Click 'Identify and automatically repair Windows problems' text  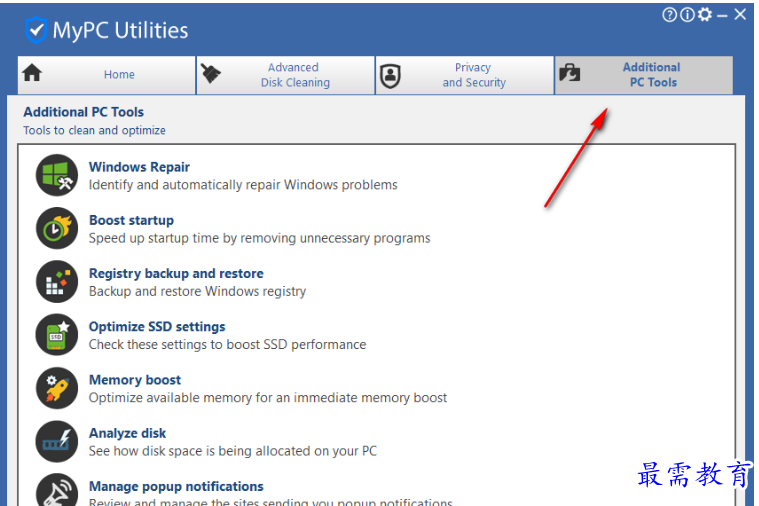pyautogui.click(x=243, y=185)
